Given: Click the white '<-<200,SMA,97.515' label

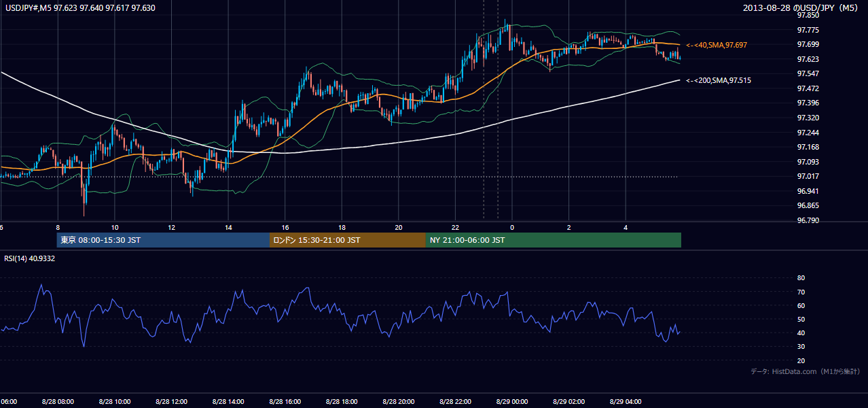Looking at the screenshot, I should [x=719, y=80].
